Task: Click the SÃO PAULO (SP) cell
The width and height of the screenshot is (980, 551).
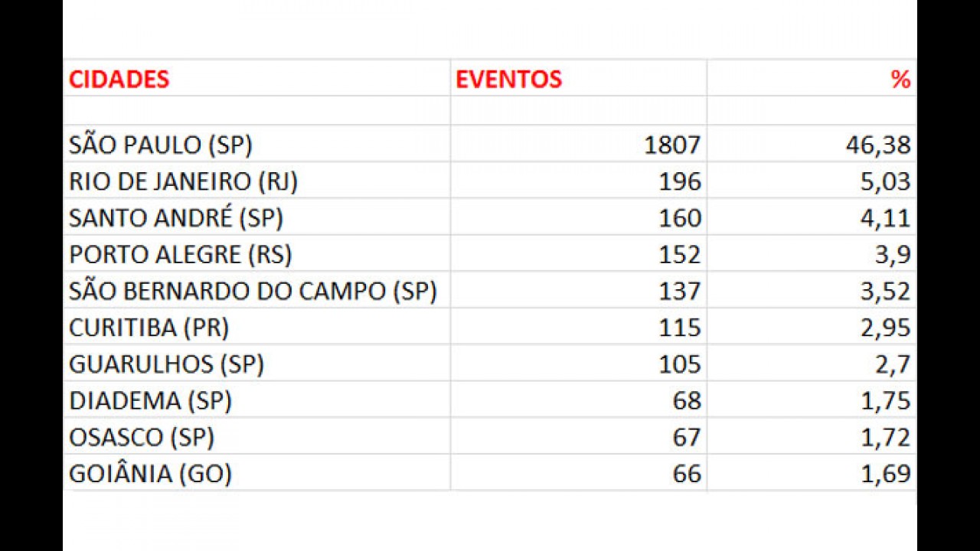Action: click(256, 144)
